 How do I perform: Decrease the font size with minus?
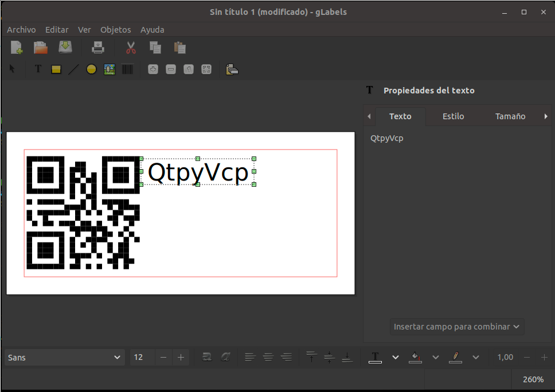[163, 358]
